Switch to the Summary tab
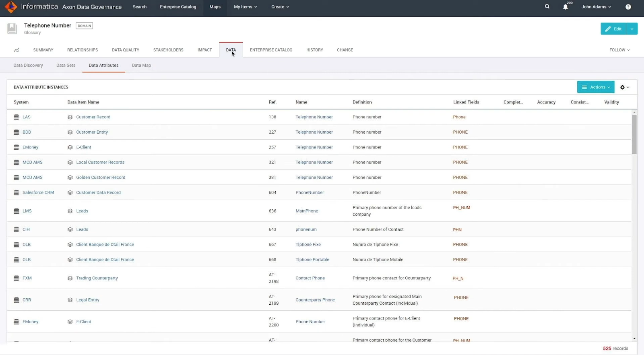Viewport: 644px width, 355px height. click(43, 50)
